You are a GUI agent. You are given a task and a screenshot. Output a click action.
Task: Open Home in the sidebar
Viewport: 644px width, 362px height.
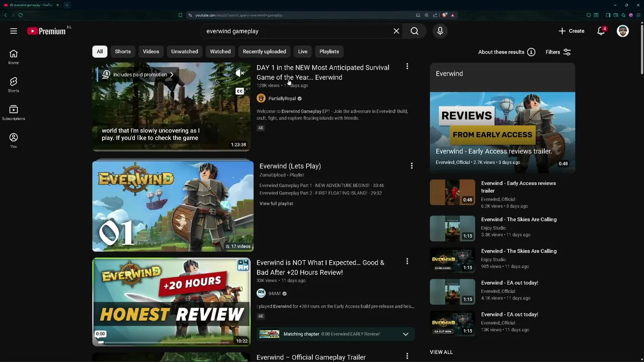tap(14, 57)
